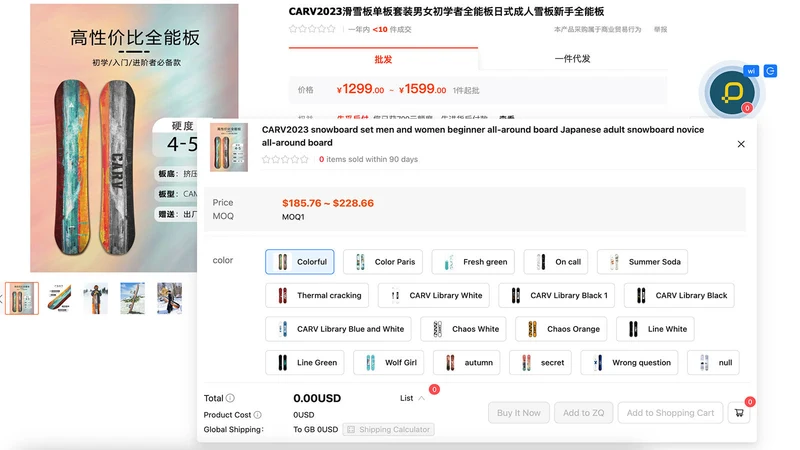Click the Add to ZQ button
This screenshot has height=450, width=800.
click(x=584, y=413)
